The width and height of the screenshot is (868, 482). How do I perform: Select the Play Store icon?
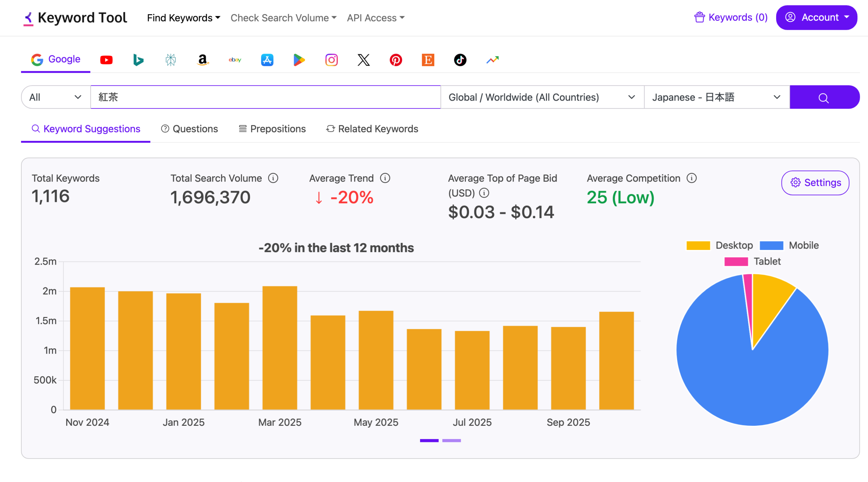point(299,60)
